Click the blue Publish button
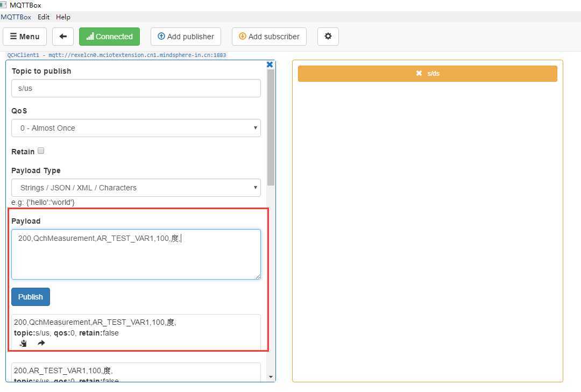This screenshot has width=581, height=392. click(30, 297)
